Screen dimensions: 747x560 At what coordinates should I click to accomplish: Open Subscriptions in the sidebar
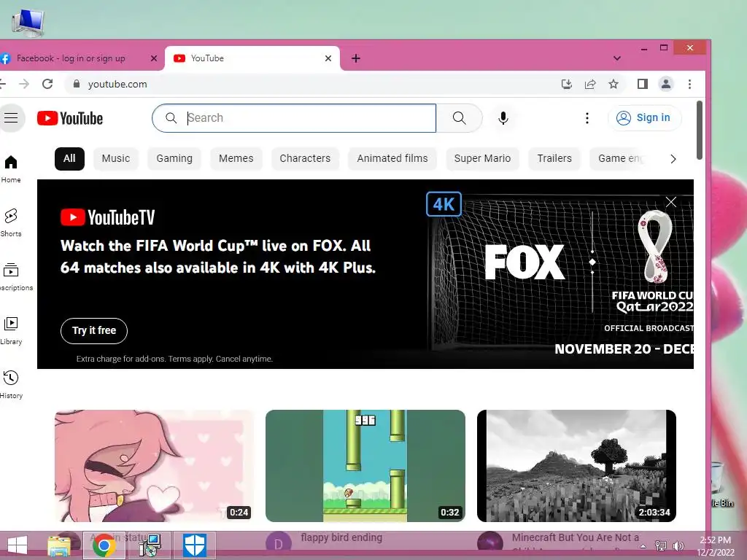click(15, 276)
